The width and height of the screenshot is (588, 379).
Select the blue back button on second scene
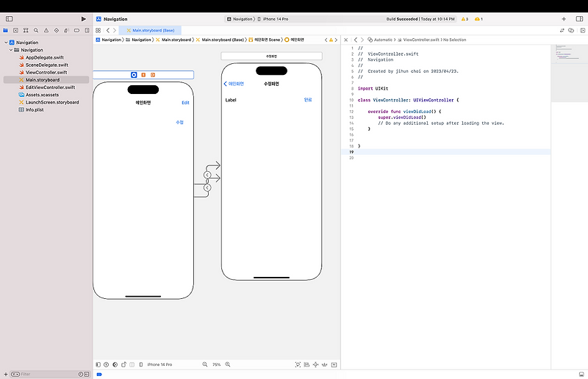coord(234,84)
